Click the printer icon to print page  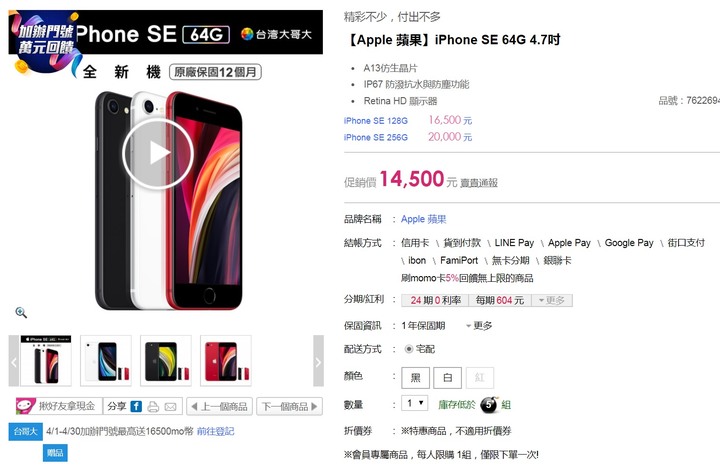coord(153,407)
